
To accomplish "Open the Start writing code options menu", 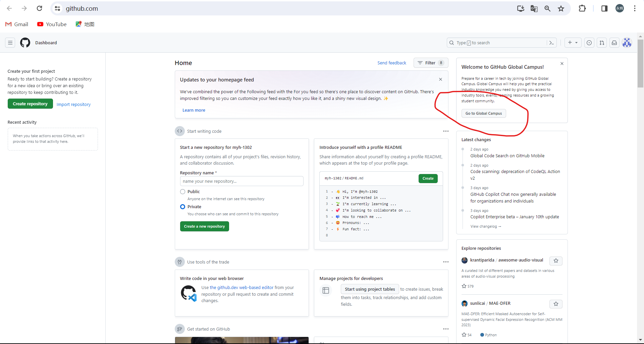I will coord(446,131).
